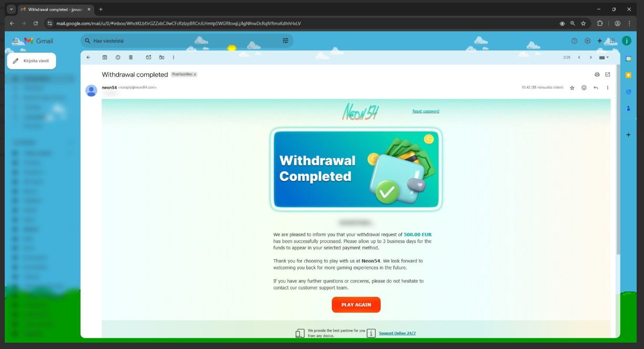Screen dimensions: 644x349
Task: Click the Withdrawal Completed banner image
Action: click(x=356, y=169)
